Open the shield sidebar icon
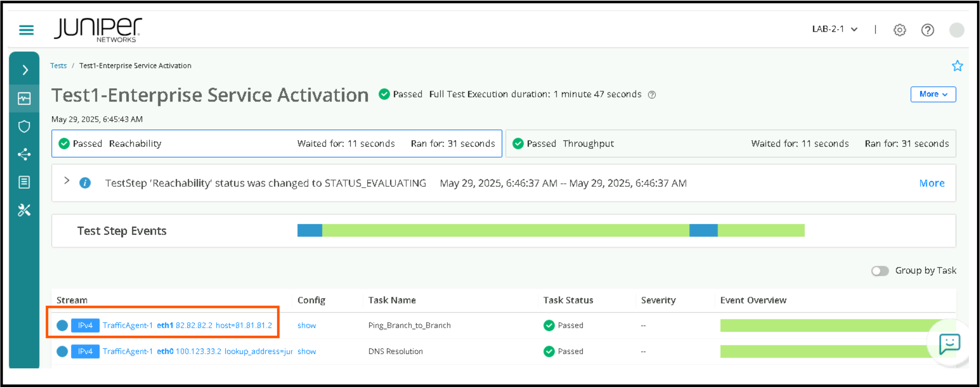 pyautogui.click(x=24, y=126)
